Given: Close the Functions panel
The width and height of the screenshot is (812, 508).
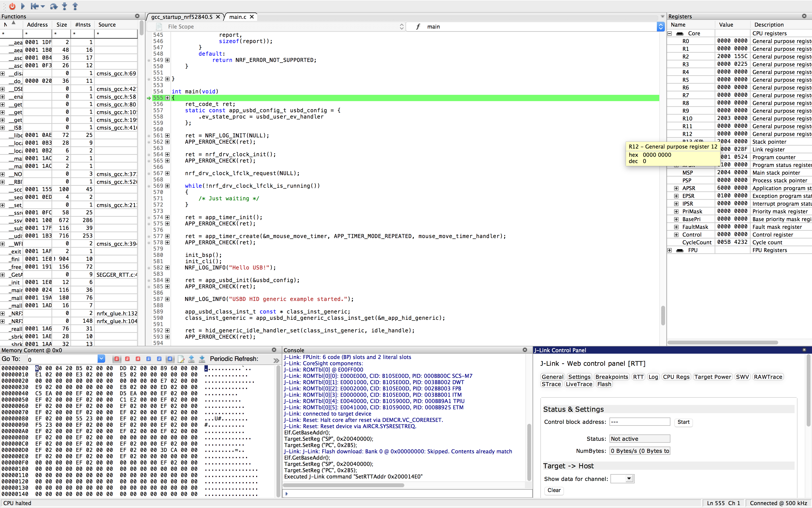Looking at the screenshot, I should 137,16.
